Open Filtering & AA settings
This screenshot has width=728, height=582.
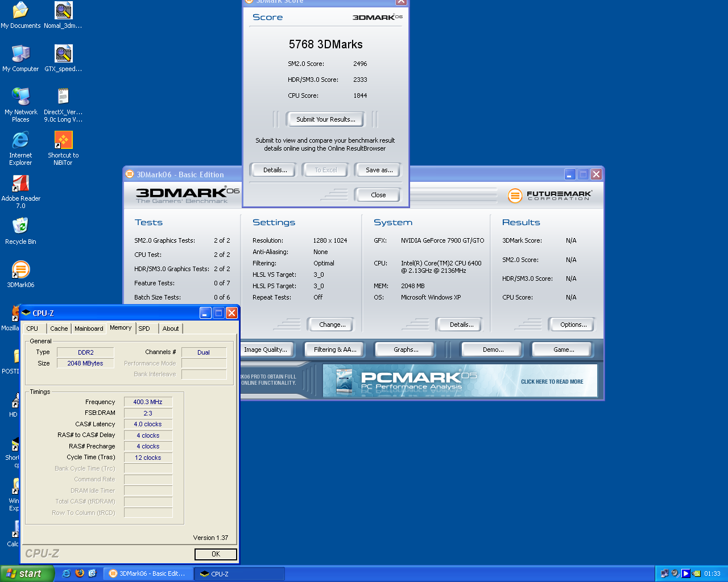click(335, 350)
